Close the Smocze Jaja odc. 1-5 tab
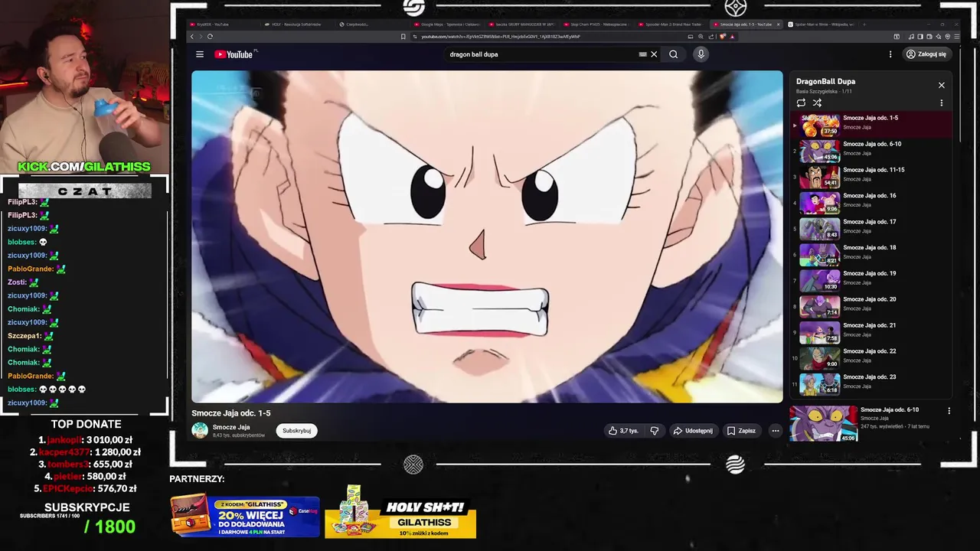The width and height of the screenshot is (980, 551). point(779,24)
